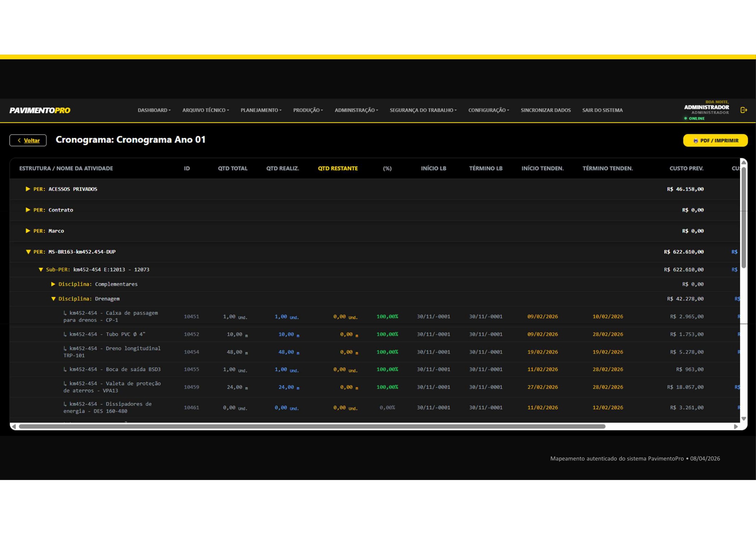Open the Configuração menu
This screenshot has height=535, width=756.
(488, 110)
